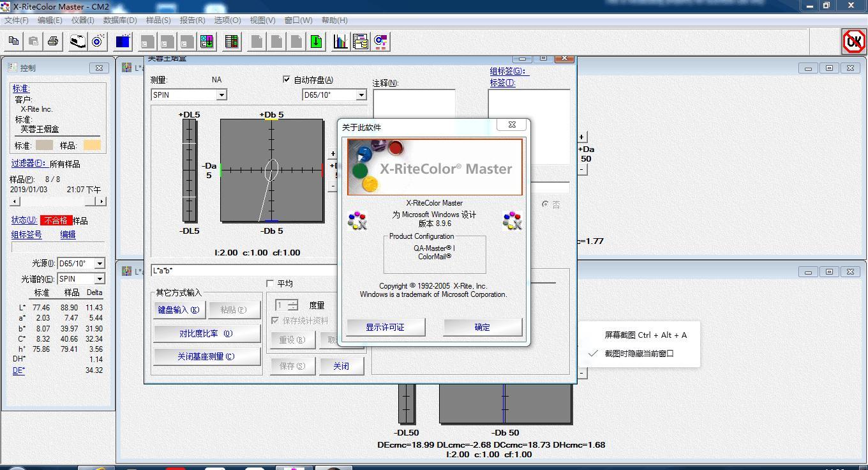Click the 34.32 DE* value
The image size is (868, 470).
point(94,370)
